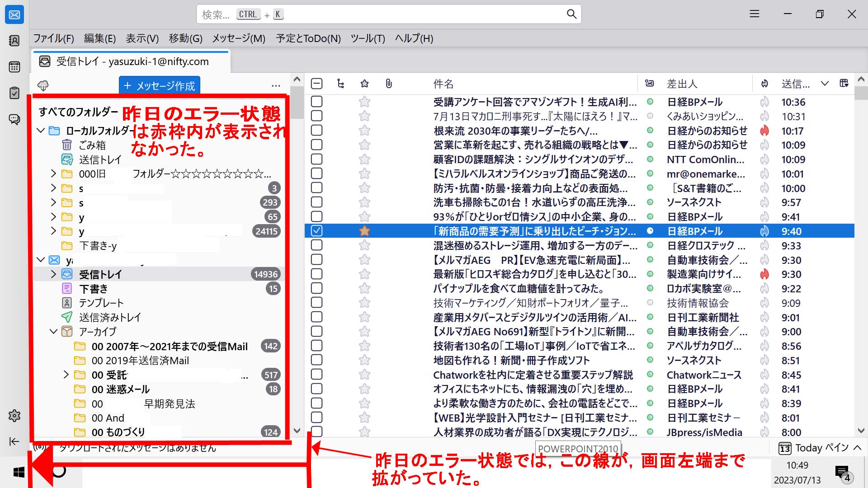Uncheck the selected 9:40 message box
Viewport: 868px width, 488px height.
pyautogui.click(x=317, y=231)
